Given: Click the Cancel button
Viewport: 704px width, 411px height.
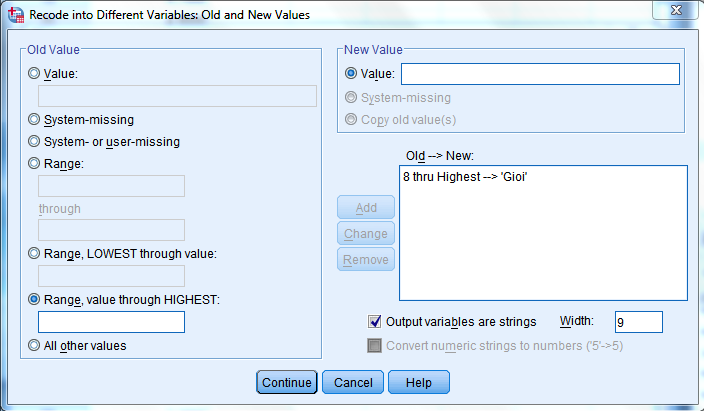Looking at the screenshot, I should point(353,383).
